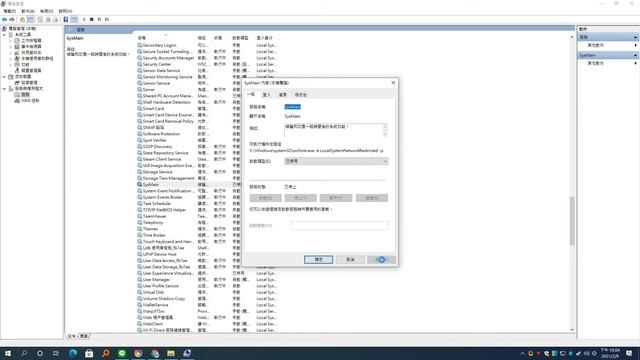The image size is (640, 360).
Task: Click OK (確定) in the SysMain dialog
Action: (x=318, y=260)
